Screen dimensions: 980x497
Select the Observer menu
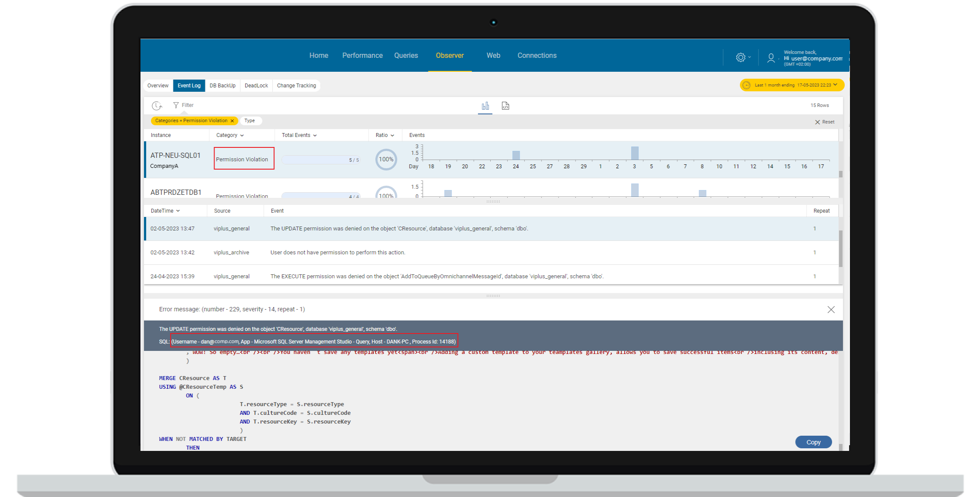coord(450,56)
